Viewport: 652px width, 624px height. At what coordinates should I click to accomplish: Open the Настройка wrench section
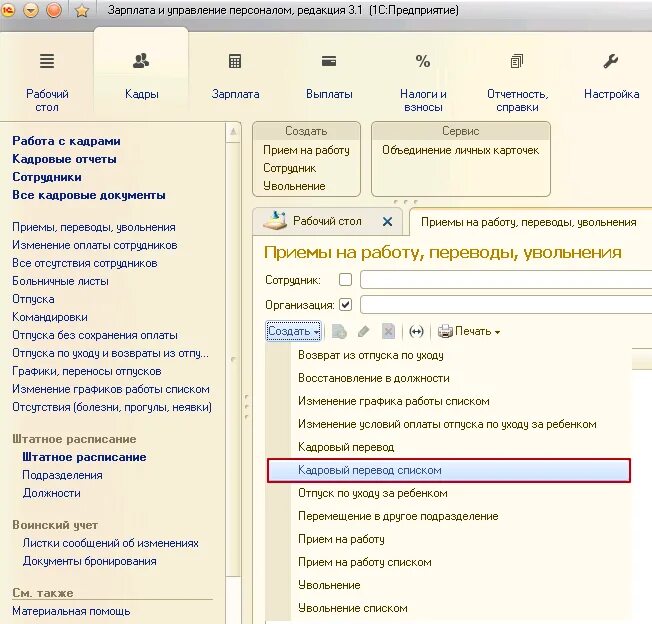coord(611,62)
